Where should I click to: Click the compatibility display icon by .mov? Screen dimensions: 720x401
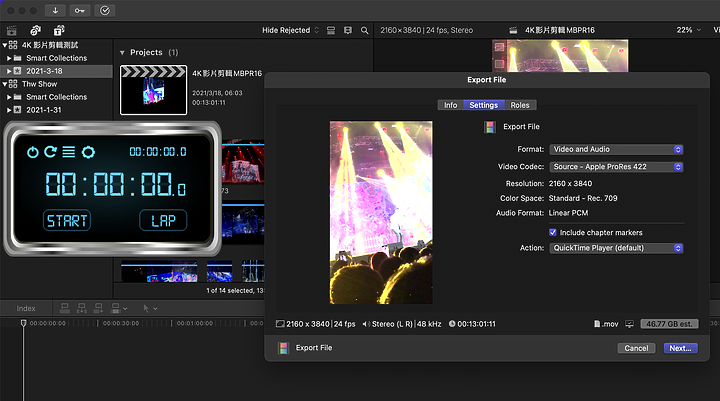pos(630,324)
